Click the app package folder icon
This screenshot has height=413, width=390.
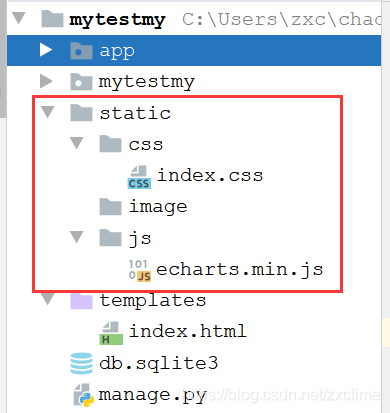coord(81,51)
